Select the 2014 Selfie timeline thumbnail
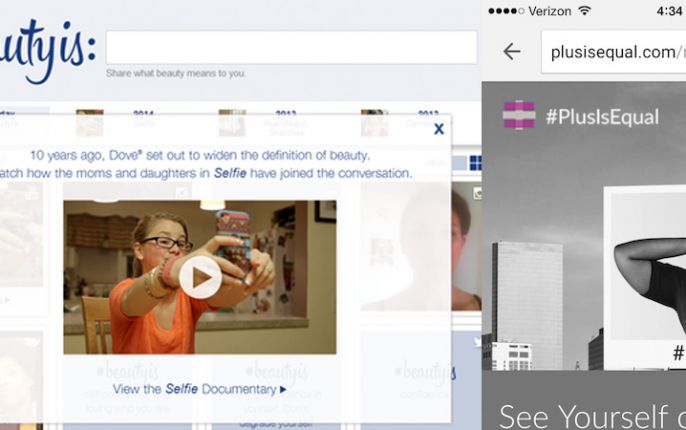The width and height of the screenshot is (686, 430). pyautogui.click(x=89, y=123)
